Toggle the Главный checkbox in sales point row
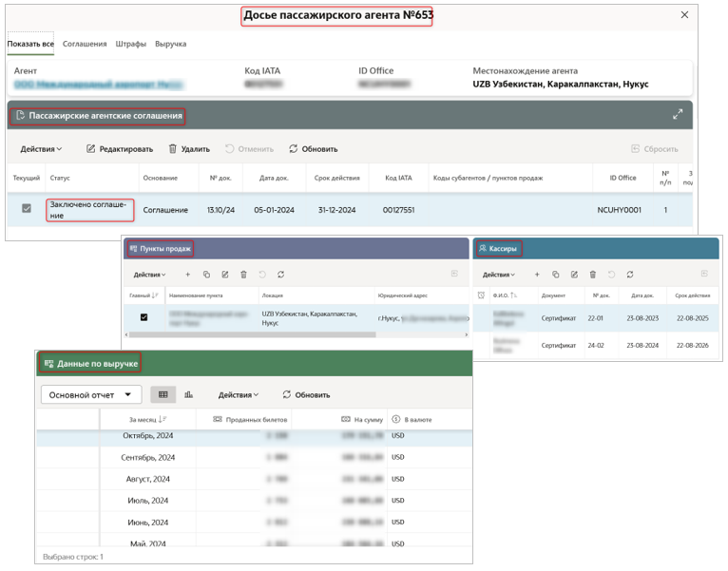This screenshot has height=571, width=728. point(144,317)
